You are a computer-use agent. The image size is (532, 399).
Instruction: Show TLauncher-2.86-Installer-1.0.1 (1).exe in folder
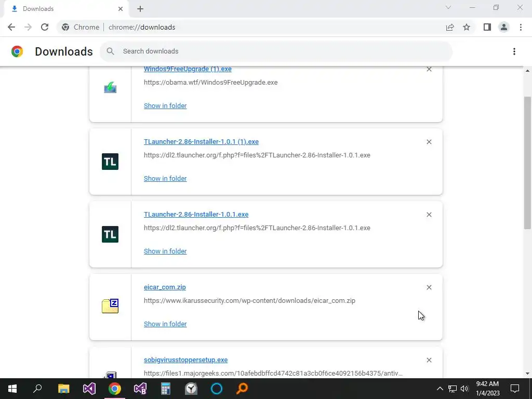[x=165, y=179]
